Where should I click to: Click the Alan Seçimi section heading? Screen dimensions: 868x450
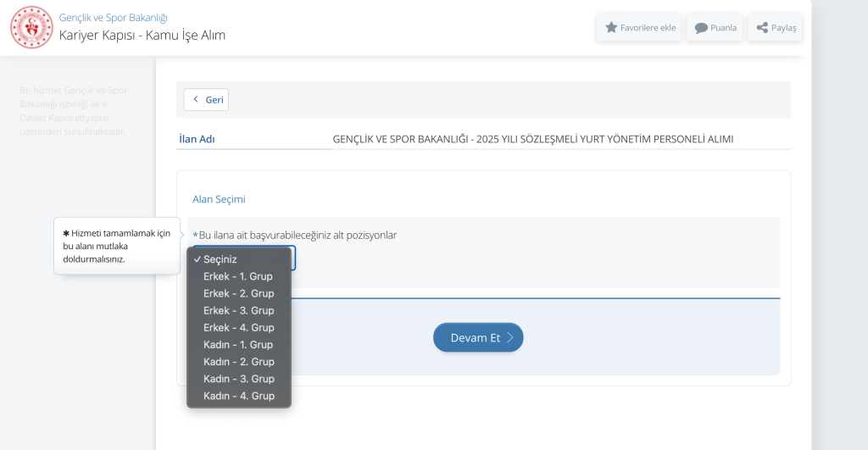[x=219, y=199]
